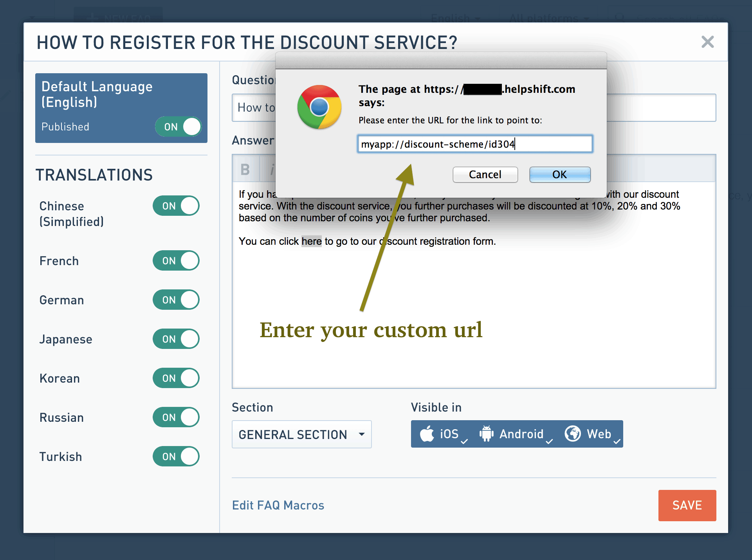Click the orange SAVE button
Screen dimensions: 752x560
(x=687, y=506)
